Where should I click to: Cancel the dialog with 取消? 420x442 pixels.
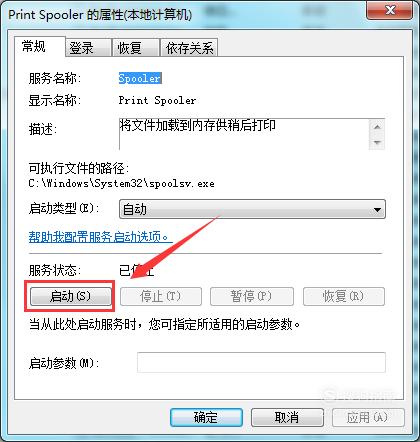coord(287,417)
